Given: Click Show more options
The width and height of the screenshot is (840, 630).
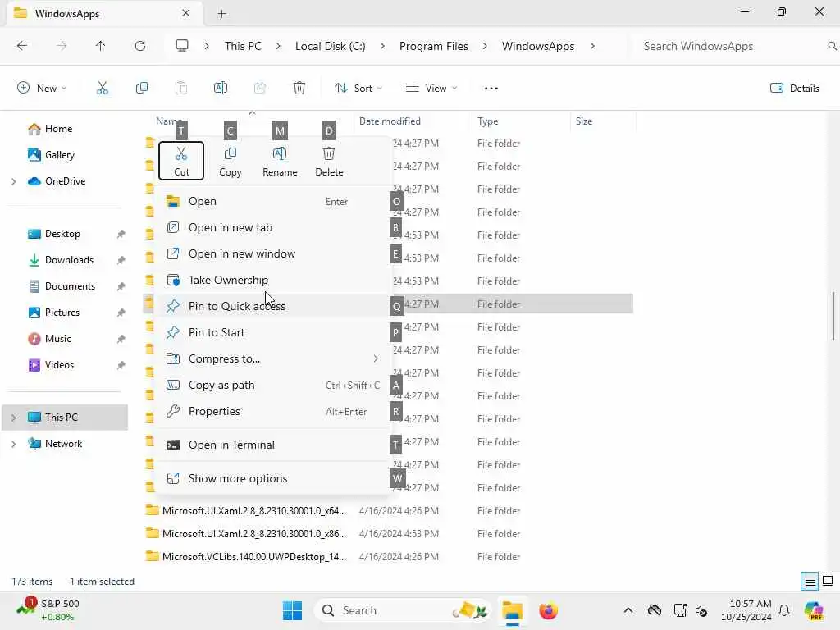Looking at the screenshot, I should (273, 479).
